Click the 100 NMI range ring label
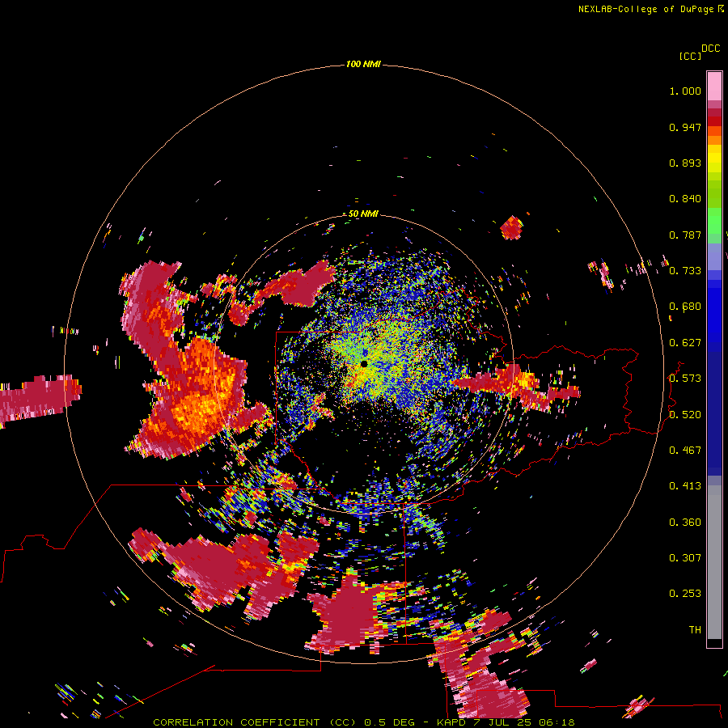Viewport: 728px width, 728px height. (363, 64)
